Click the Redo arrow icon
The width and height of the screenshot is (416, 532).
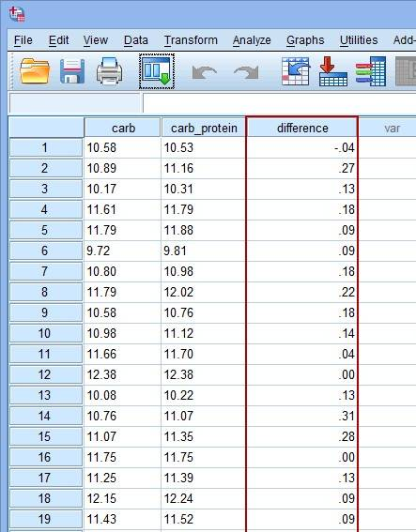[247, 72]
